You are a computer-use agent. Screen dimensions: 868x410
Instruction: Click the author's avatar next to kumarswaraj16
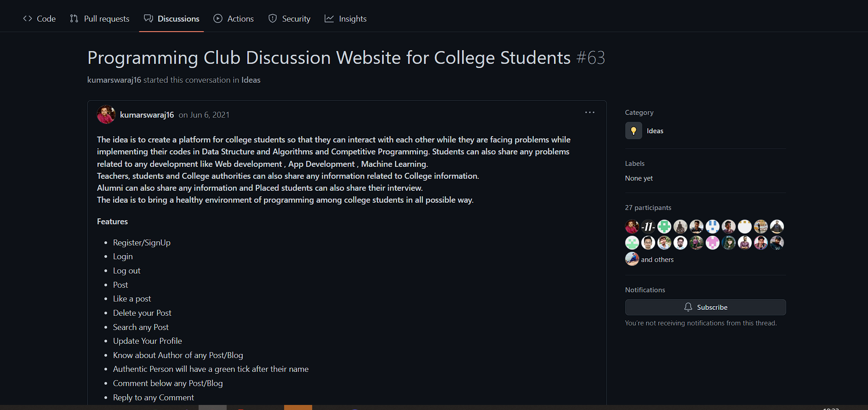[106, 114]
